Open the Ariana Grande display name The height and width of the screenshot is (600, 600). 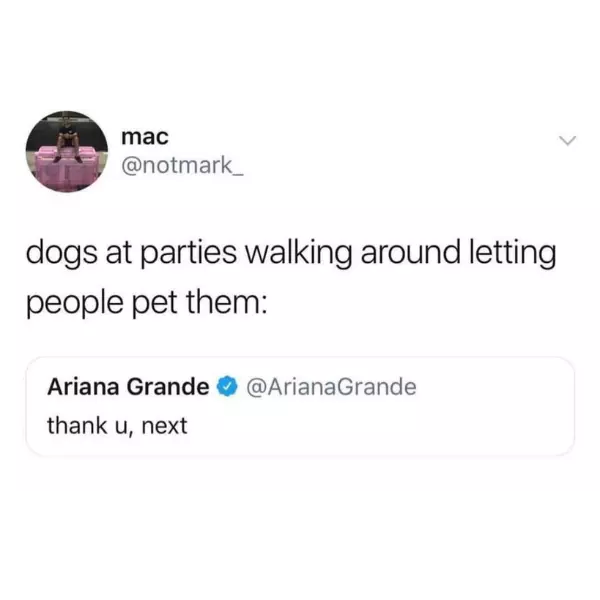128,386
